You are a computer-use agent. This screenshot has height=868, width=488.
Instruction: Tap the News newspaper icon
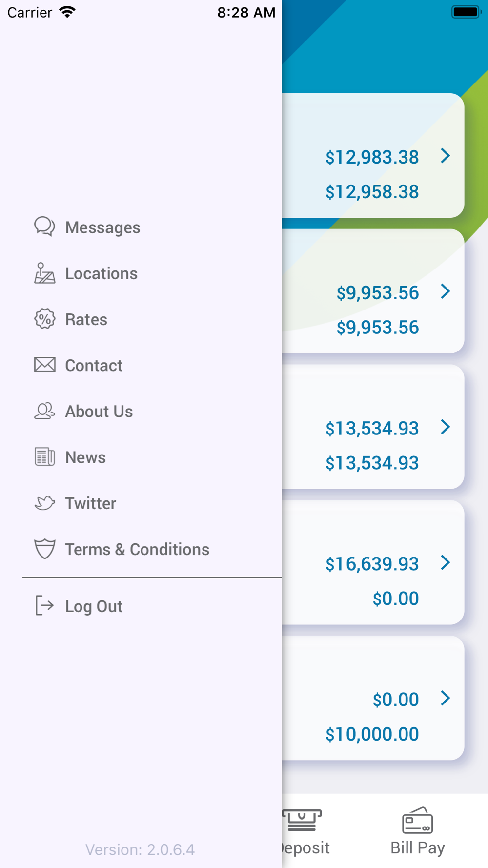tap(44, 457)
